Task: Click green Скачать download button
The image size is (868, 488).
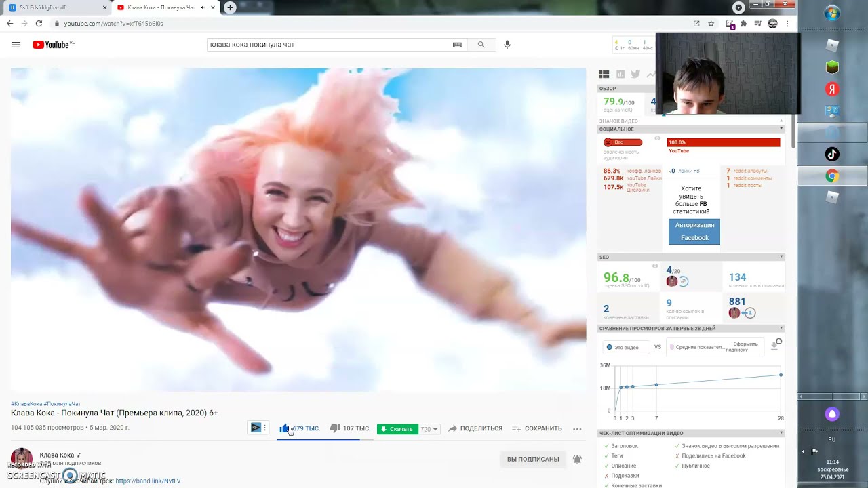Action: 397,429
